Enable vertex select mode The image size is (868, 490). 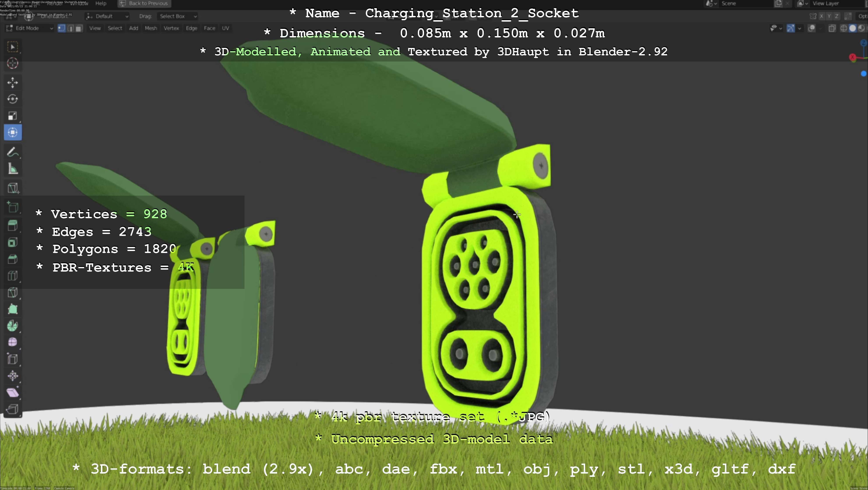click(61, 28)
